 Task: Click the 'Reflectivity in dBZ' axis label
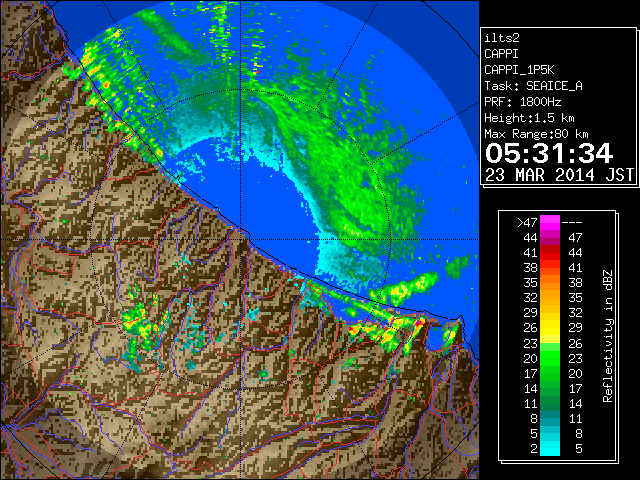click(x=607, y=336)
